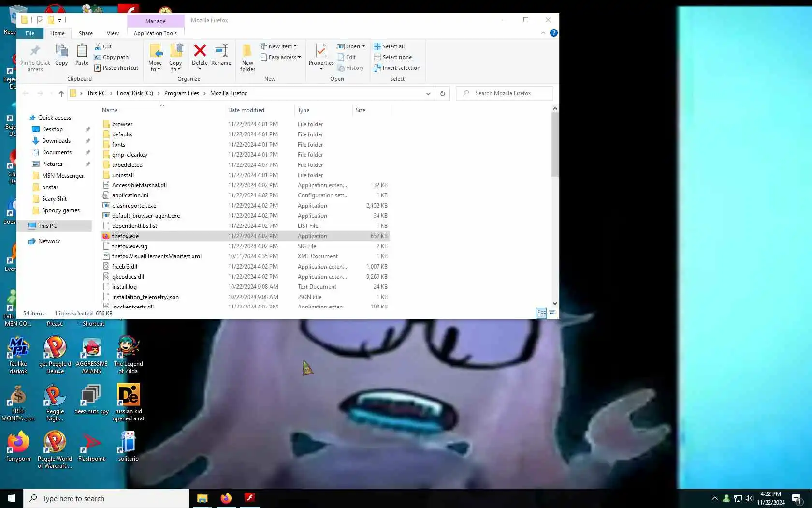Open the Application Tools tab

pyautogui.click(x=155, y=33)
